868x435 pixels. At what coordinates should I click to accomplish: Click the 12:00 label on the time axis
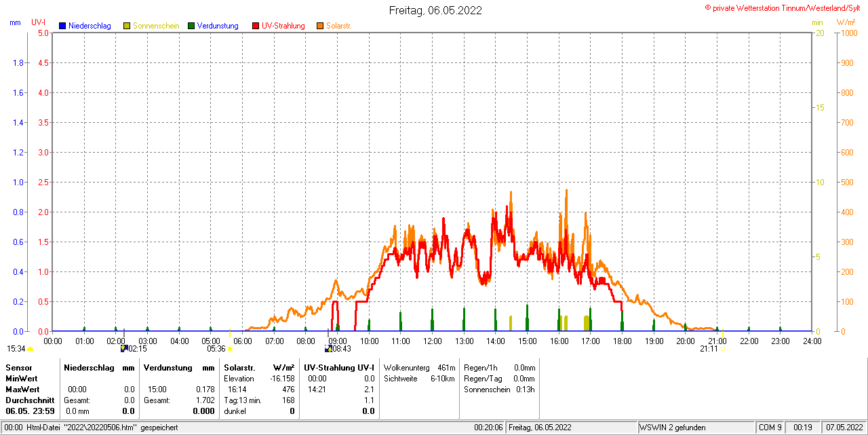pos(432,341)
